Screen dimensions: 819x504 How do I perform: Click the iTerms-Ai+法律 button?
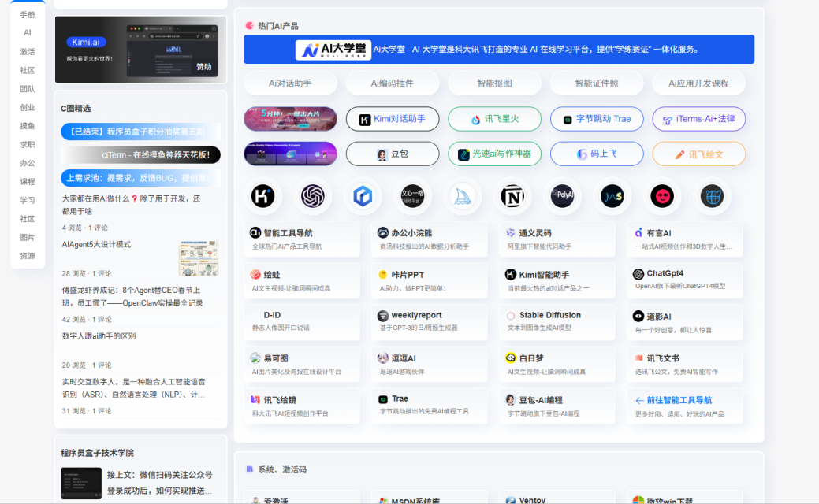tap(699, 119)
